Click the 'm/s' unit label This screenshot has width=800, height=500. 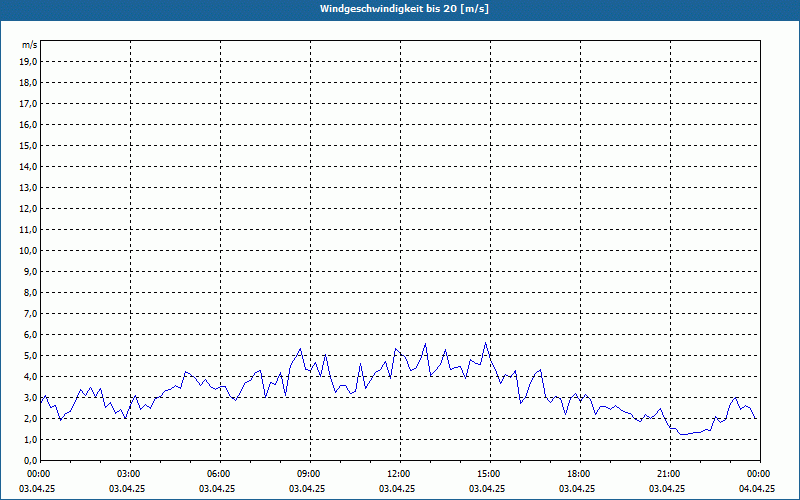point(30,45)
